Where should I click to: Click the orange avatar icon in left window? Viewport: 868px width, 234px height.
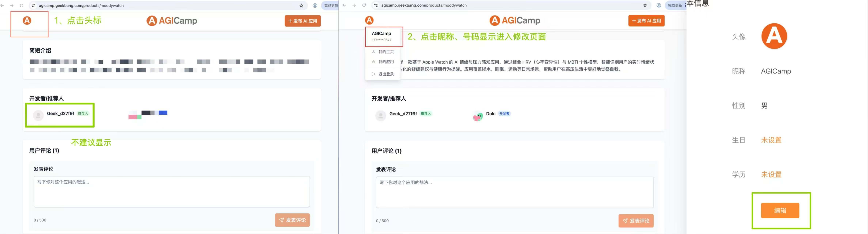coord(27,21)
